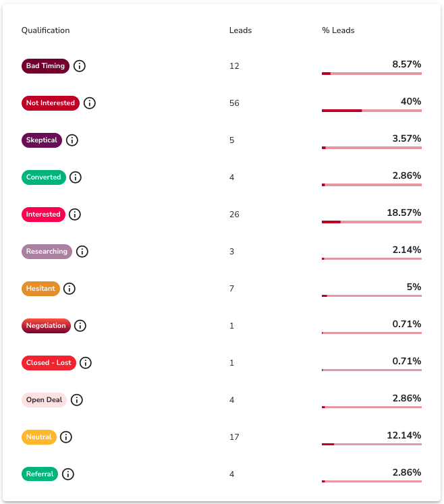Click info icon beside Converted tag
Screen dimensions: 444x504
click(76, 177)
